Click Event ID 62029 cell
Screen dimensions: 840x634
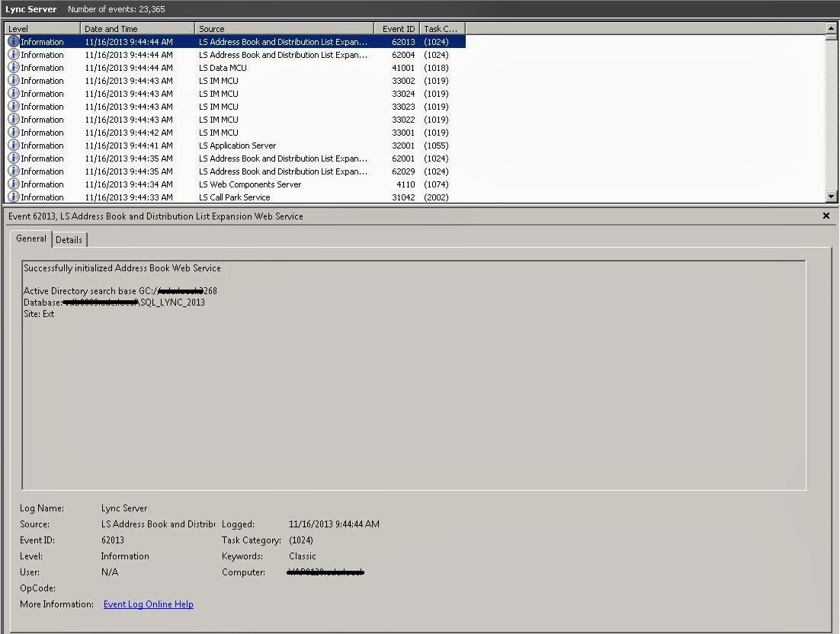[x=403, y=171]
